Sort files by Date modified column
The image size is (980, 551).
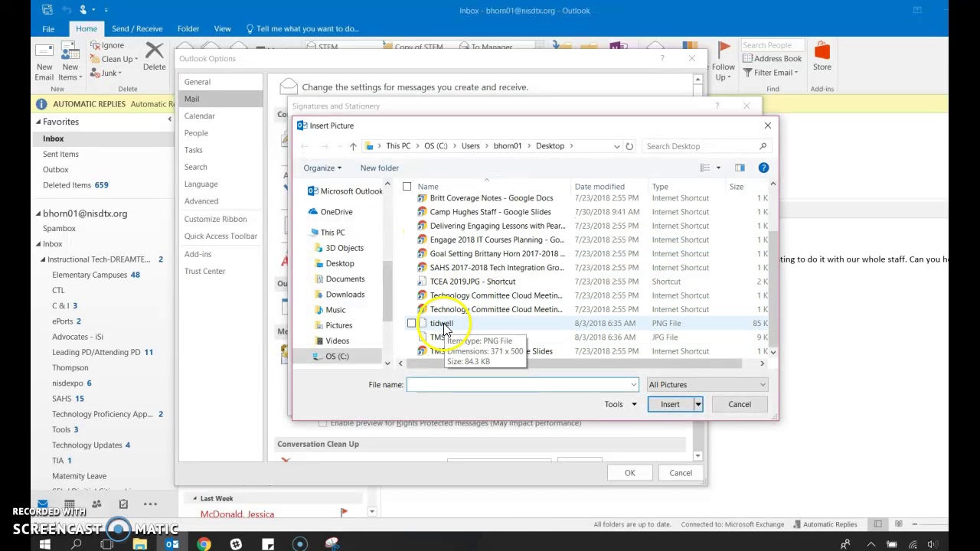tap(599, 187)
